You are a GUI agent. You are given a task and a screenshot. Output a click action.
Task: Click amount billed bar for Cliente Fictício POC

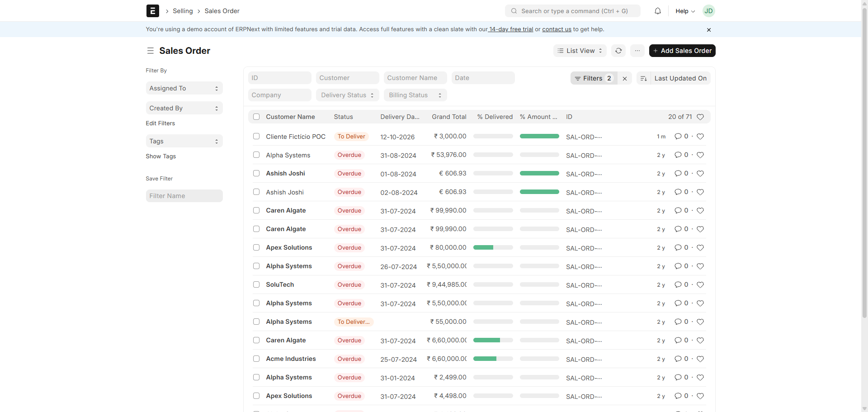pos(539,136)
